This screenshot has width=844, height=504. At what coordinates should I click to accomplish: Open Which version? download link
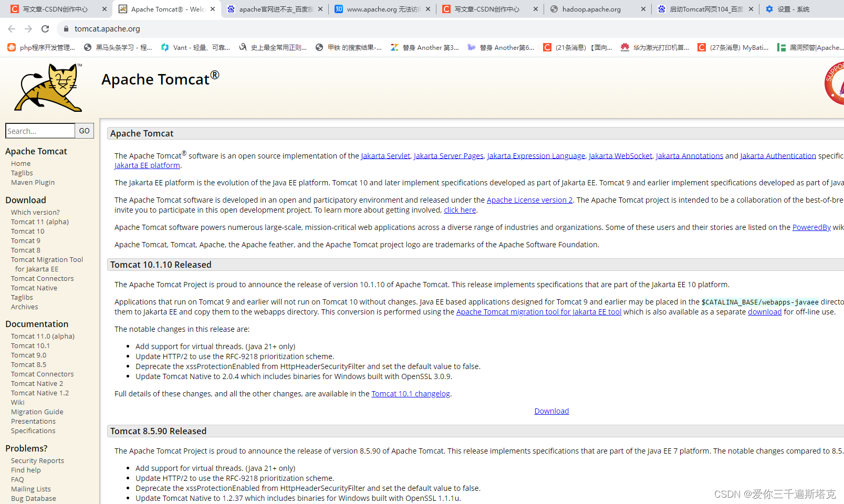[x=35, y=212]
